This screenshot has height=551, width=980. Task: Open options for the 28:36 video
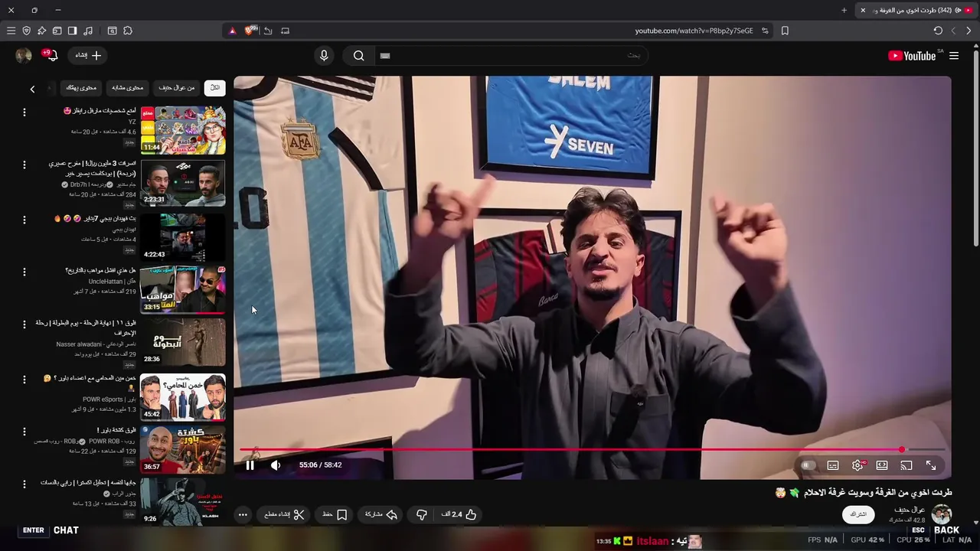(x=24, y=324)
